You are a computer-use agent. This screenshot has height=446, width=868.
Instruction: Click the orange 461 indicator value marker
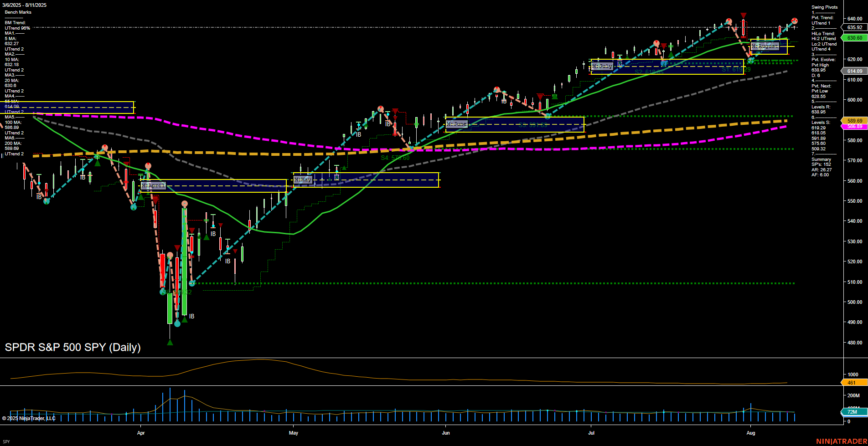point(852,383)
